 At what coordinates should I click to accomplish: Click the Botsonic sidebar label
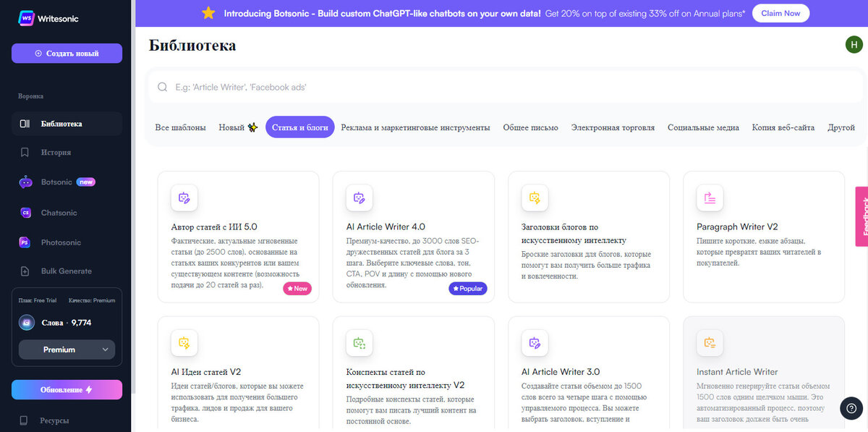pyautogui.click(x=56, y=182)
